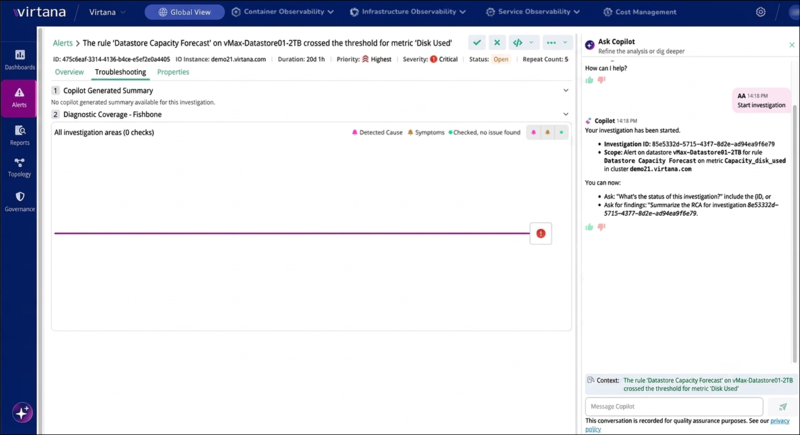Open the Governance sidebar section
The height and width of the screenshot is (435, 800).
pyautogui.click(x=19, y=201)
